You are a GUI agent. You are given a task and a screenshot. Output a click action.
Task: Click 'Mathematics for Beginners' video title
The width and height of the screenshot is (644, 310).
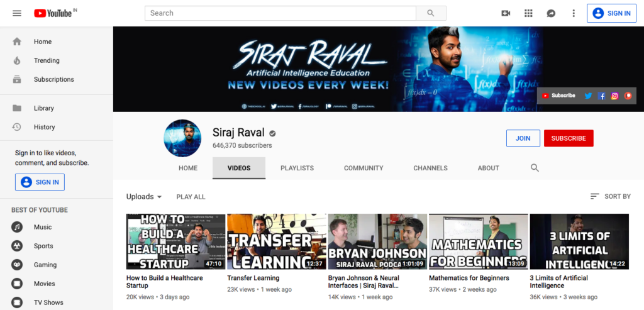point(469,278)
